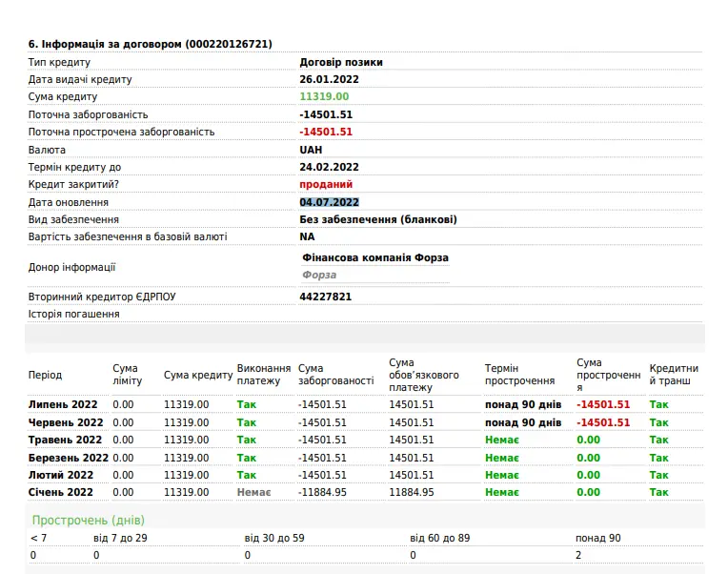Image resolution: width=728 pixels, height=574 pixels.
Task: Click the 'Прострочень (днів)' section heading
Action: click(x=89, y=521)
